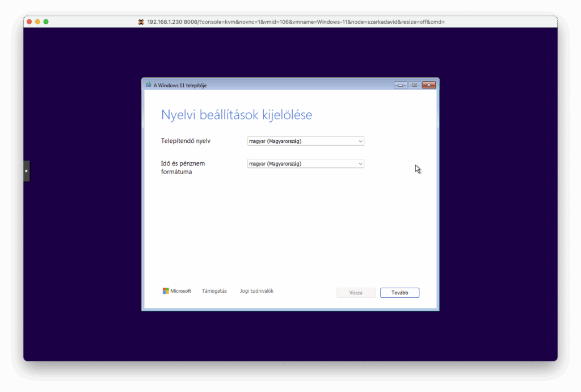581x392 pixels.
Task: Click the Idő és pénznem formátuma label
Action: 183,167
